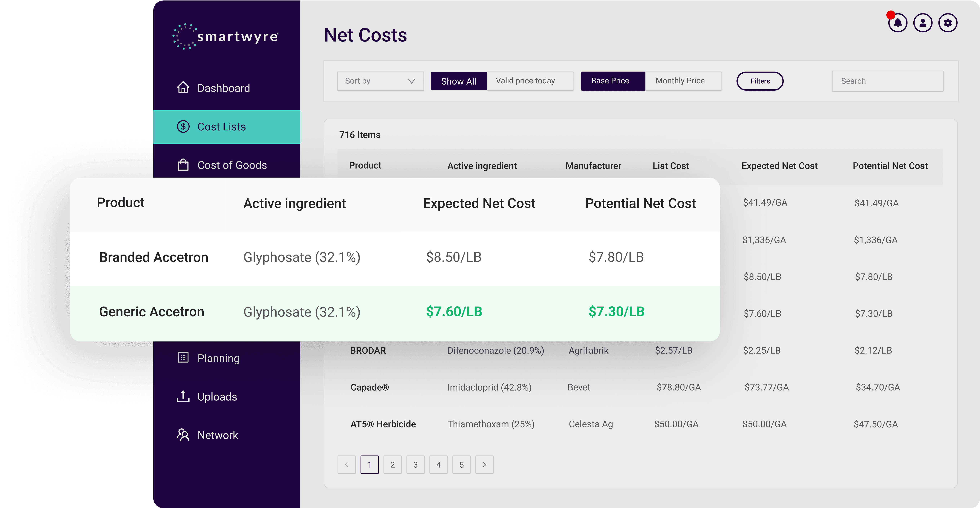Click the List Cost column header
Screen dimensions: 980x508
coord(671,166)
